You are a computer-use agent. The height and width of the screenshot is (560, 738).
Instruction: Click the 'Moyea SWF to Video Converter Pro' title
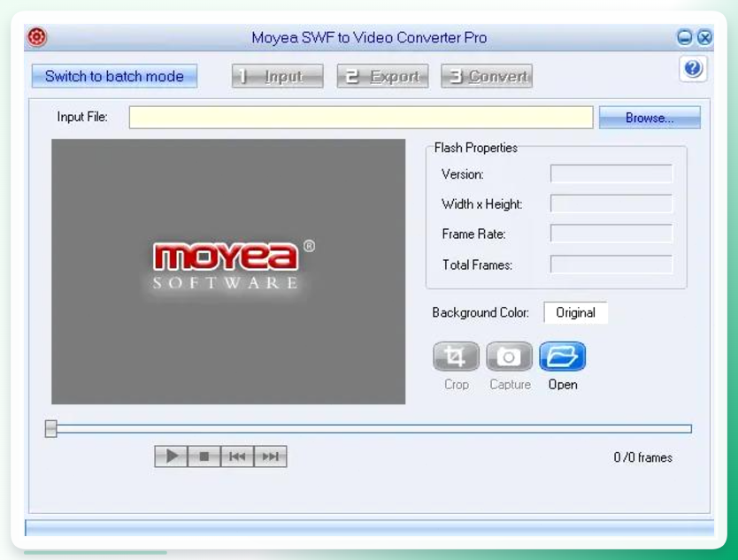pyautogui.click(x=369, y=37)
